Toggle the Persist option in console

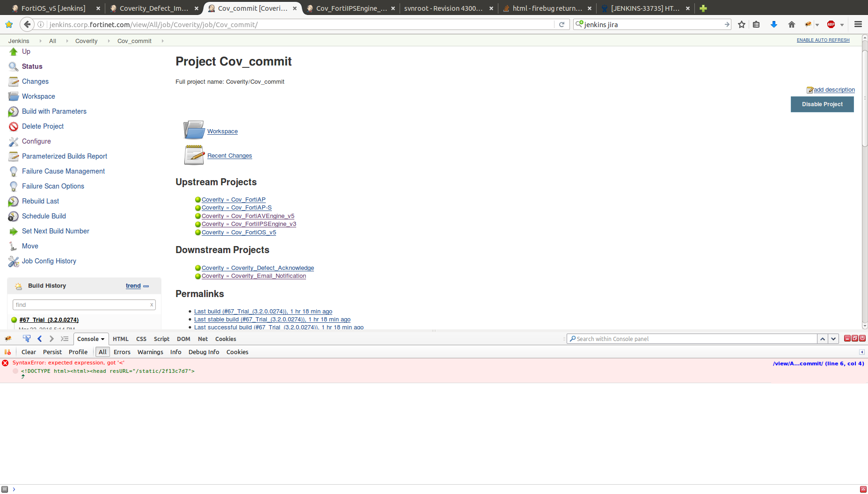pyautogui.click(x=52, y=352)
